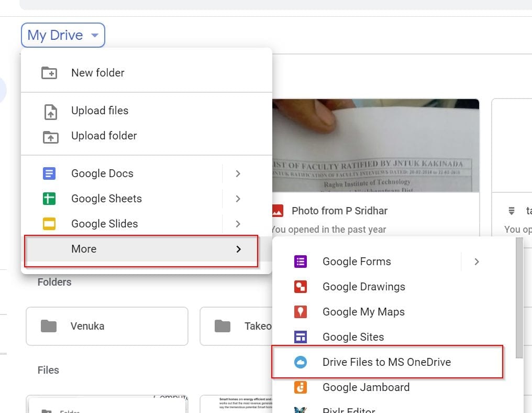Click the Google Sites icon
Screen dimensions: 532x413
[300, 337]
